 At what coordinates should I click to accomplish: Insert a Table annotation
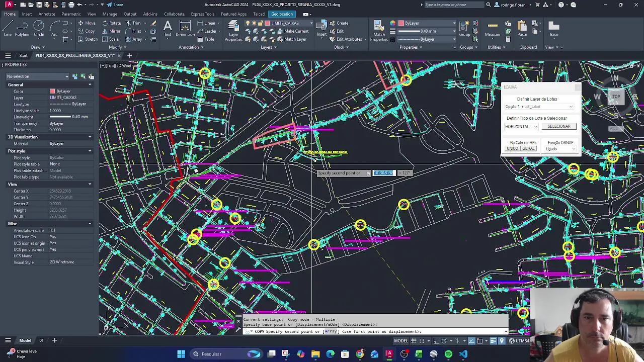[206, 39]
